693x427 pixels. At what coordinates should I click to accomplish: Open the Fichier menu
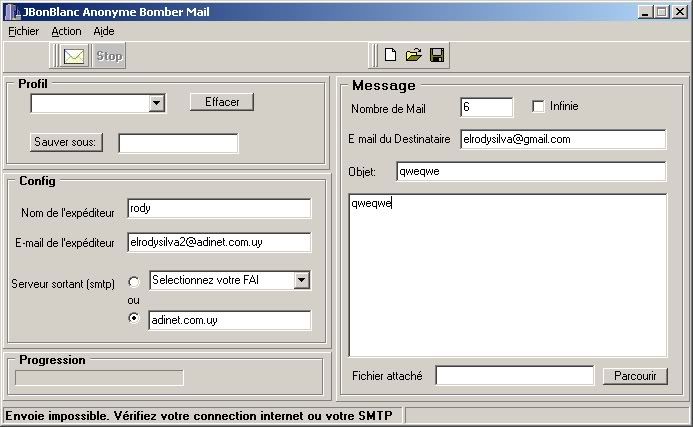23,31
